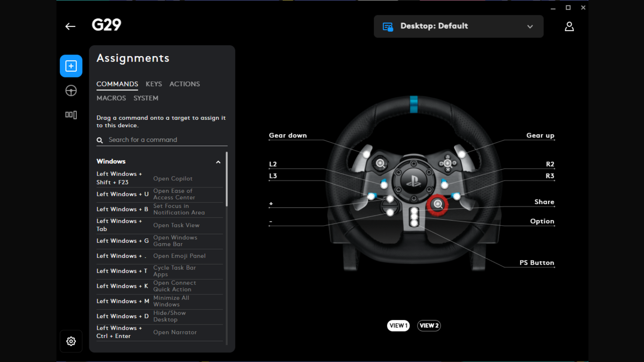Click the PlayStation logo button on wheel center
Screen dimensions: 644x362
point(414,181)
